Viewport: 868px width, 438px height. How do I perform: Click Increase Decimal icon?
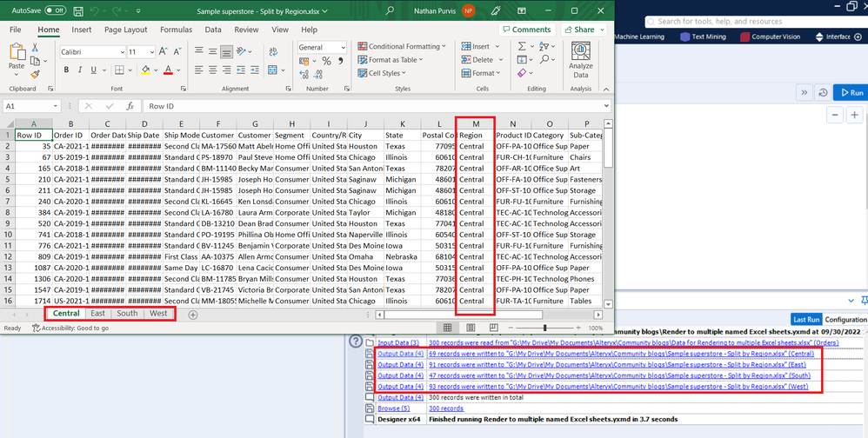click(x=304, y=74)
